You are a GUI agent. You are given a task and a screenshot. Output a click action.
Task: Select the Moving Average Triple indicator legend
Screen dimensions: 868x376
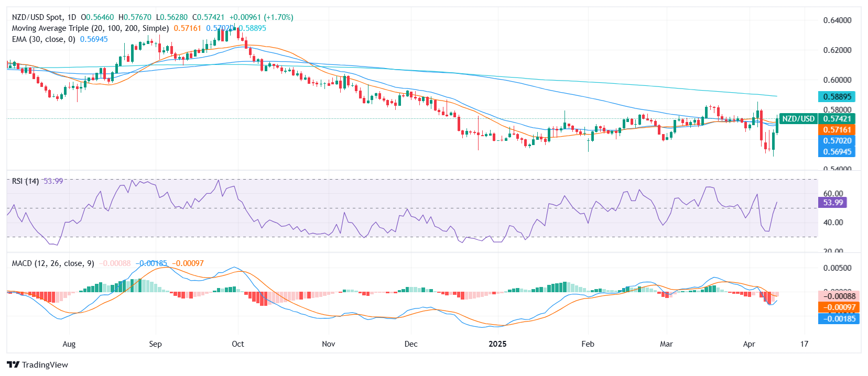click(x=90, y=28)
